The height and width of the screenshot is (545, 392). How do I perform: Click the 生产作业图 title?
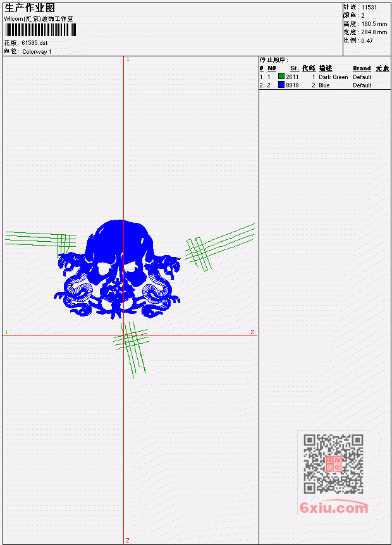coord(30,8)
